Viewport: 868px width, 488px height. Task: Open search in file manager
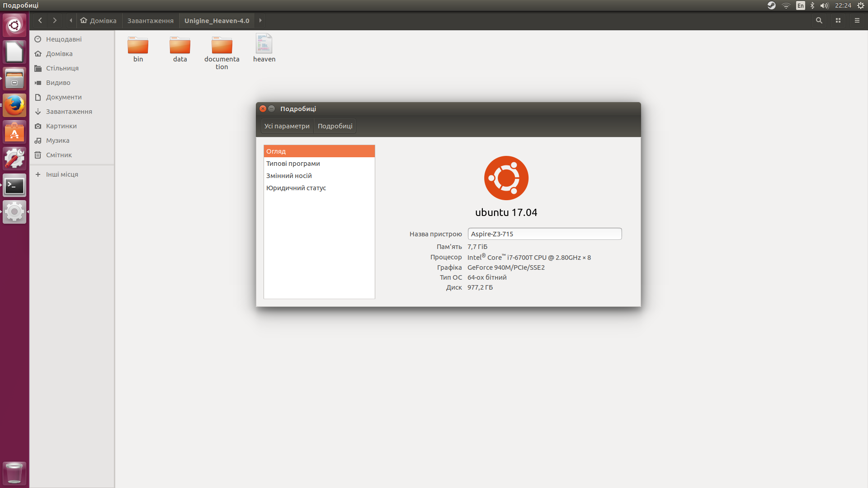point(819,20)
